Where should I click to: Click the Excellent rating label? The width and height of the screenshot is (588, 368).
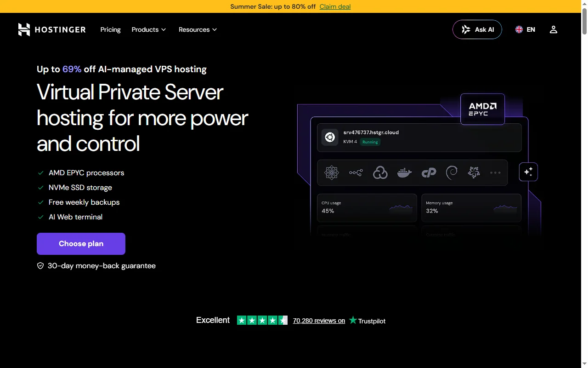(213, 320)
